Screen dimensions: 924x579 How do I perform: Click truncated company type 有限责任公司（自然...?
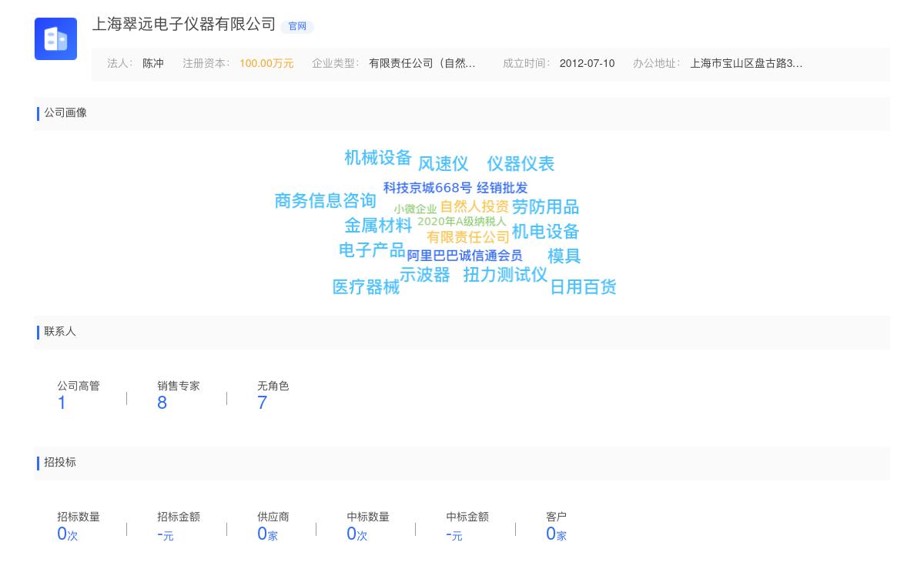point(422,64)
